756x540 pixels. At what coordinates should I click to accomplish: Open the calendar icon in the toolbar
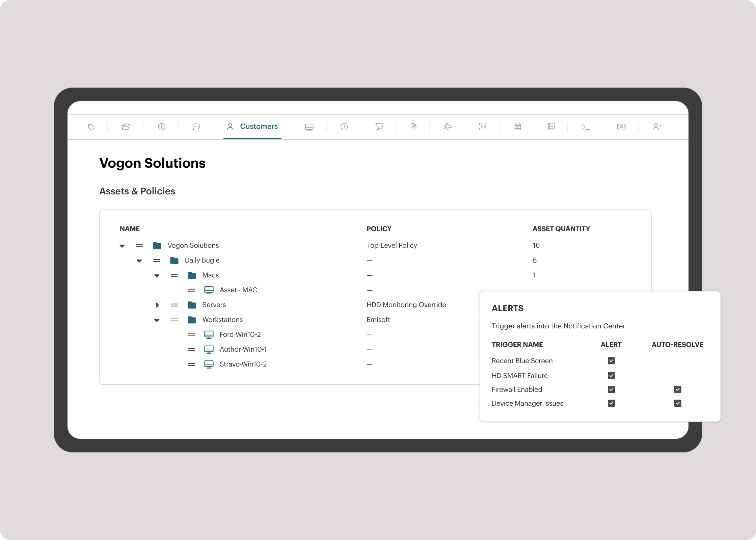(517, 127)
